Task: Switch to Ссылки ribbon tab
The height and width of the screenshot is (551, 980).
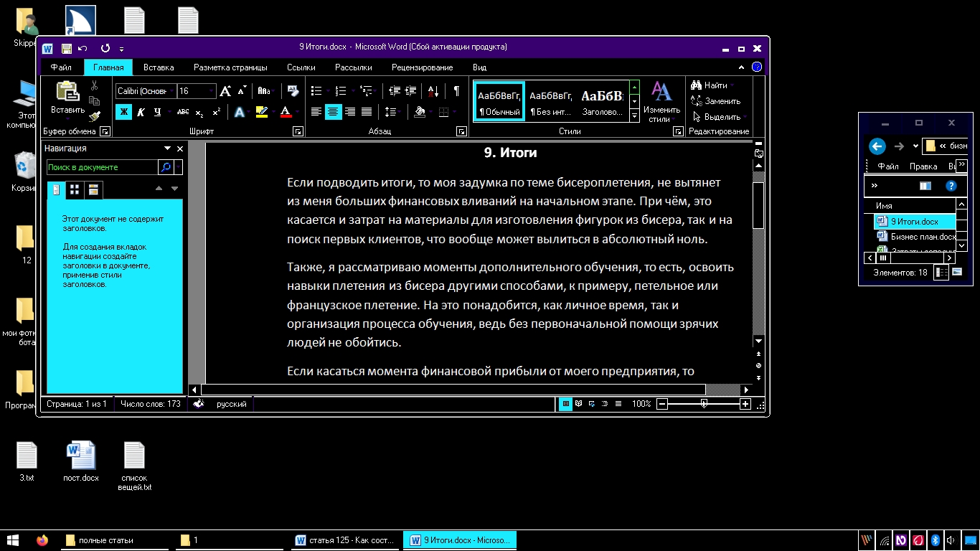Action: point(301,67)
